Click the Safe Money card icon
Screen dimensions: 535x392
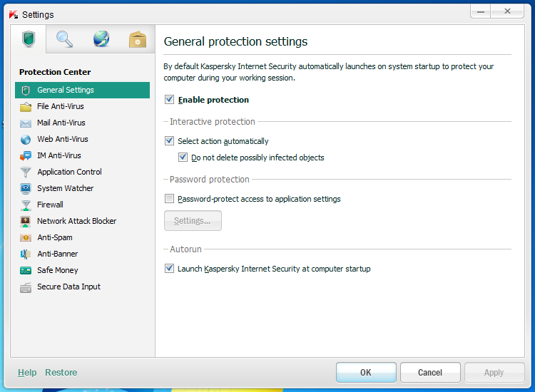(x=26, y=271)
